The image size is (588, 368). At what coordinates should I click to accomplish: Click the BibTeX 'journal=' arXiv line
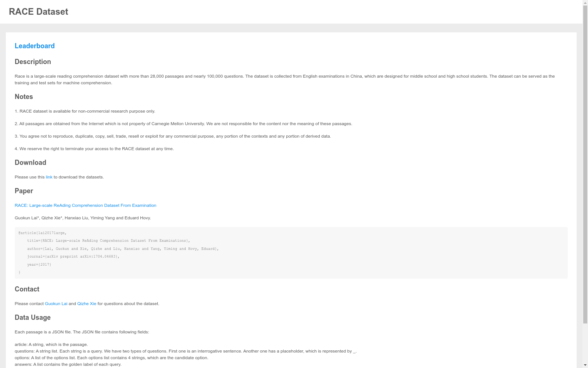(x=73, y=256)
